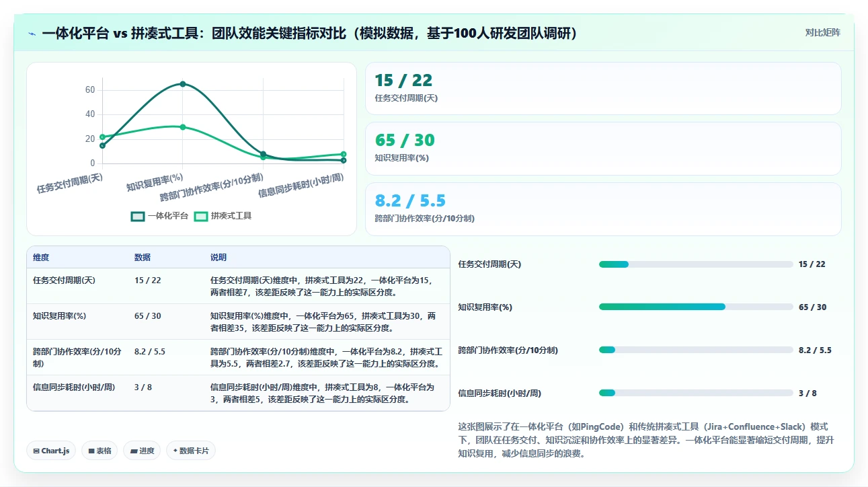868x487 pixels.
Task: Click the 知识复用率 progress bar
Action: (x=696, y=307)
